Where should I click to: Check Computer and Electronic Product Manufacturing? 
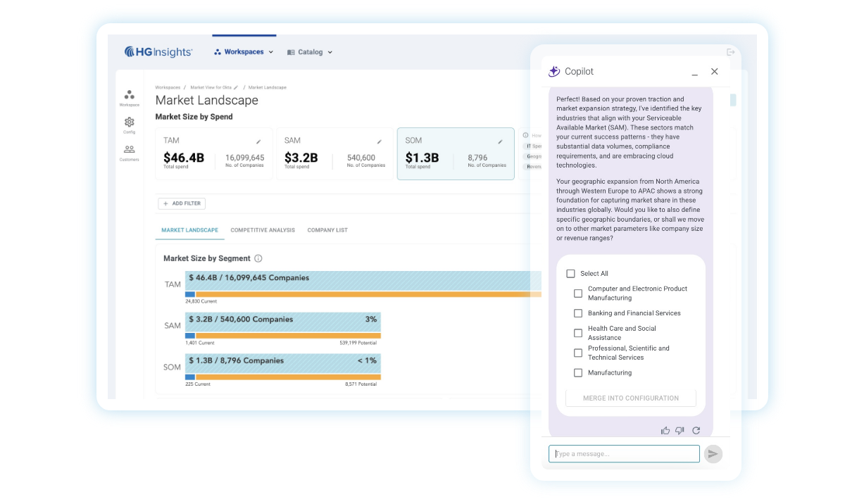point(578,293)
